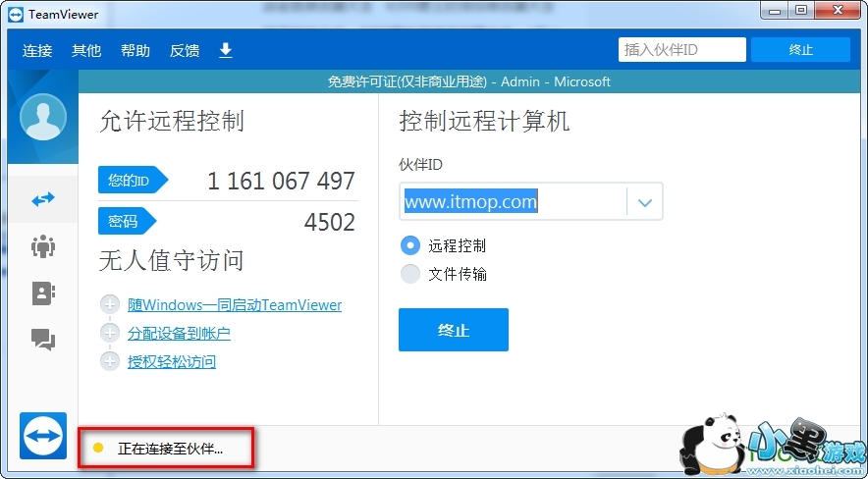This screenshot has height=479, width=868.
Task: Click the 您的ID label tag
Action: click(133, 180)
